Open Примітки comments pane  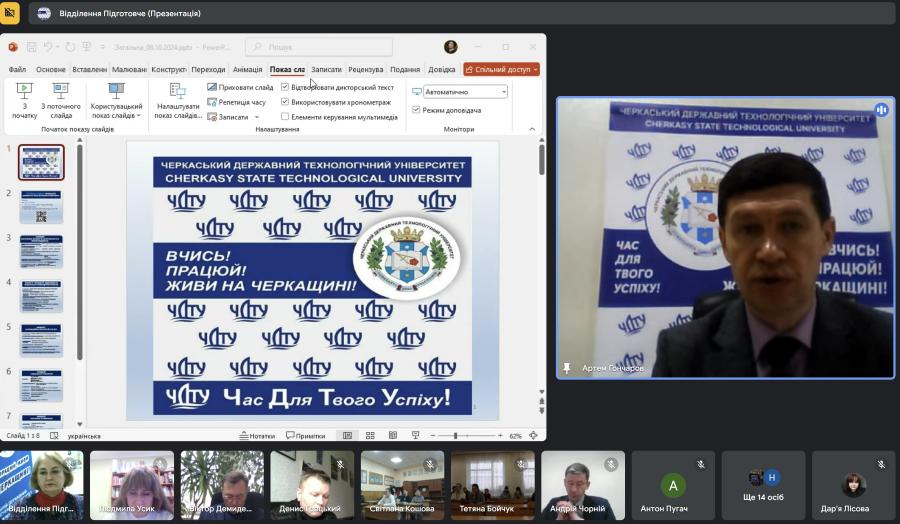click(306, 436)
